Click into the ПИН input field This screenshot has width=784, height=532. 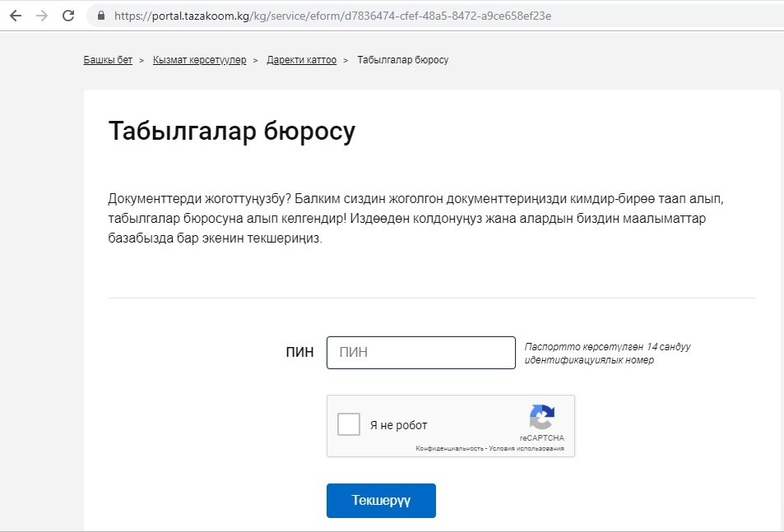point(420,353)
